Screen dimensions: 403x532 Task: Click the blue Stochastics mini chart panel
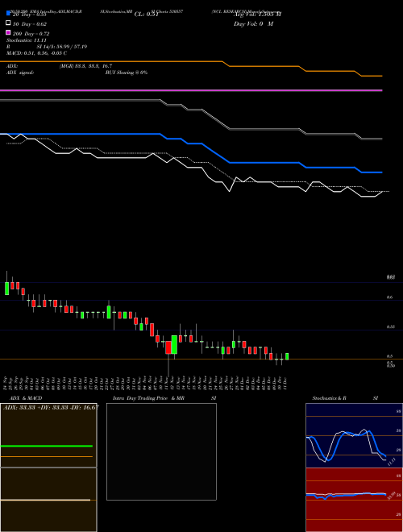click(x=354, y=435)
